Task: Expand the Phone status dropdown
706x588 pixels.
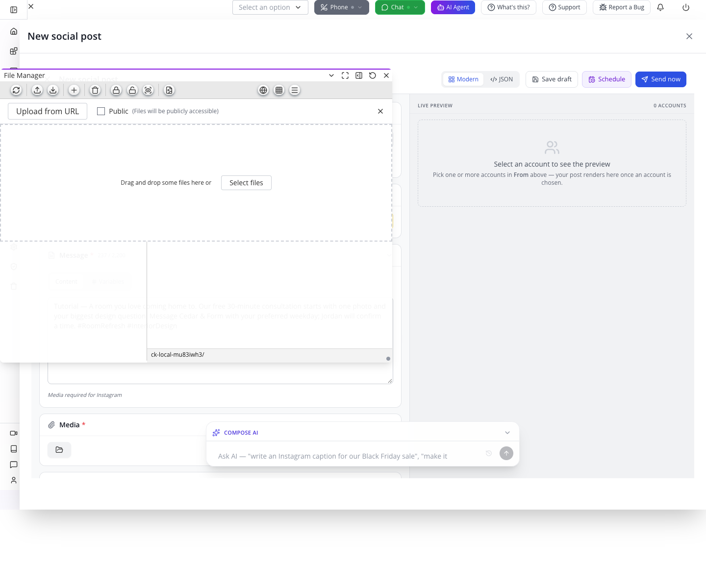Action: pyautogui.click(x=360, y=7)
